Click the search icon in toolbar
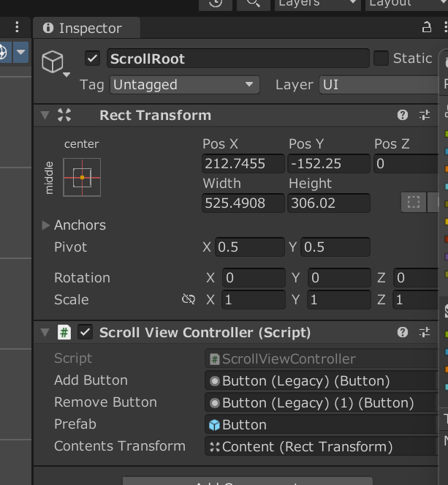 [254, 4]
